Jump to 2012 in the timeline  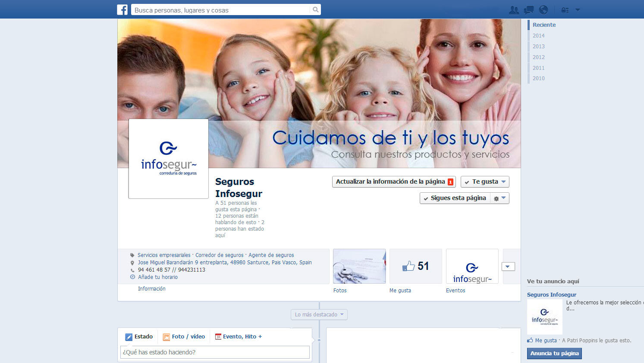pos(538,57)
